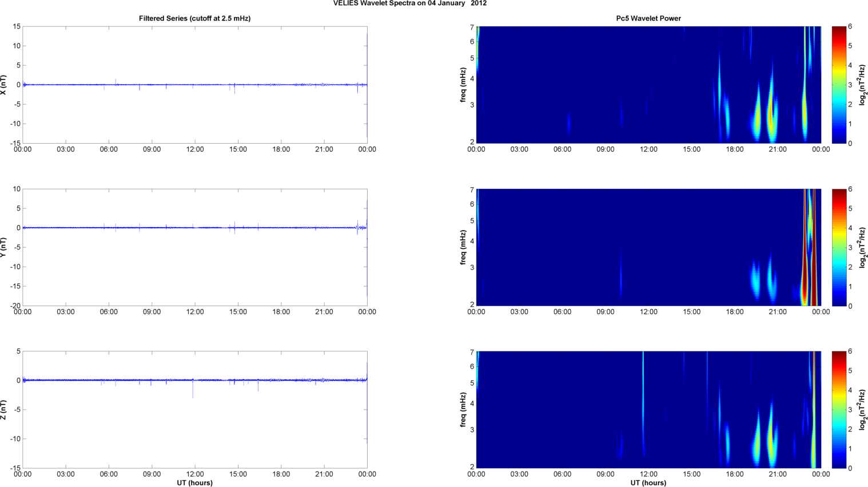Click the X component wavelet power spectrogram

coord(648,85)
